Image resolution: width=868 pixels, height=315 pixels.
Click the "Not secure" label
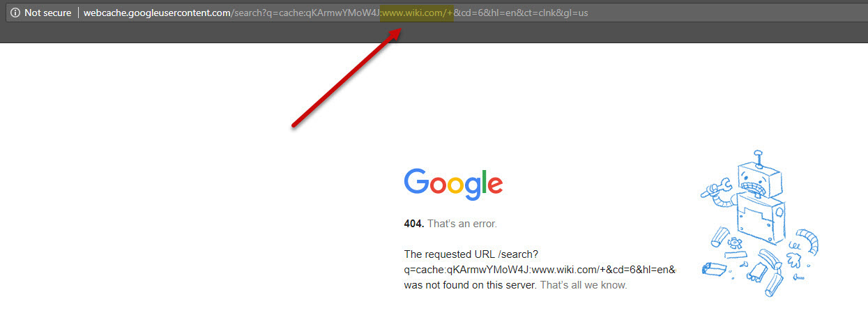[47, 13]
